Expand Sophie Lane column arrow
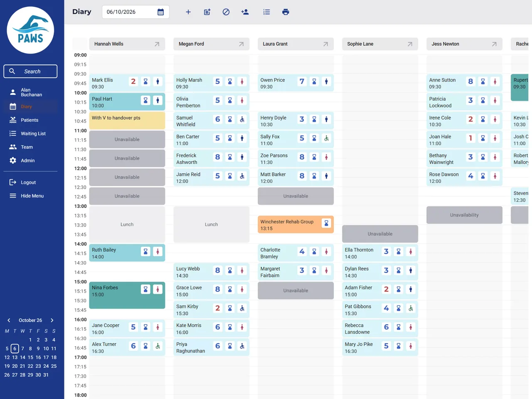 [x=410, y=44]
